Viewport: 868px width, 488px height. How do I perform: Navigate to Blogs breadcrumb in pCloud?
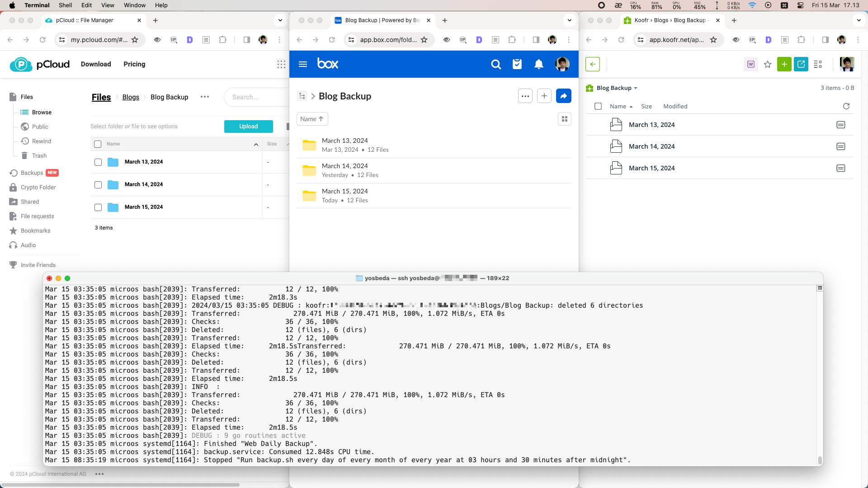tap(131, 97)
